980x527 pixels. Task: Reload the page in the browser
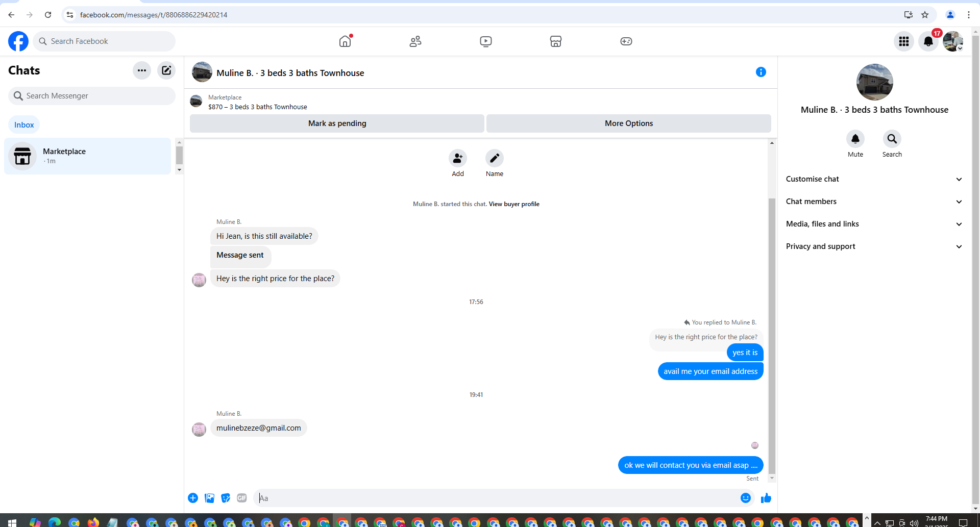pos(48,15)
